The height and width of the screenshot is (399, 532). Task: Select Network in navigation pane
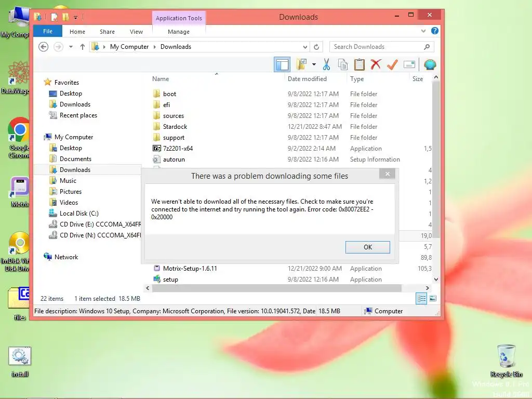66,257
